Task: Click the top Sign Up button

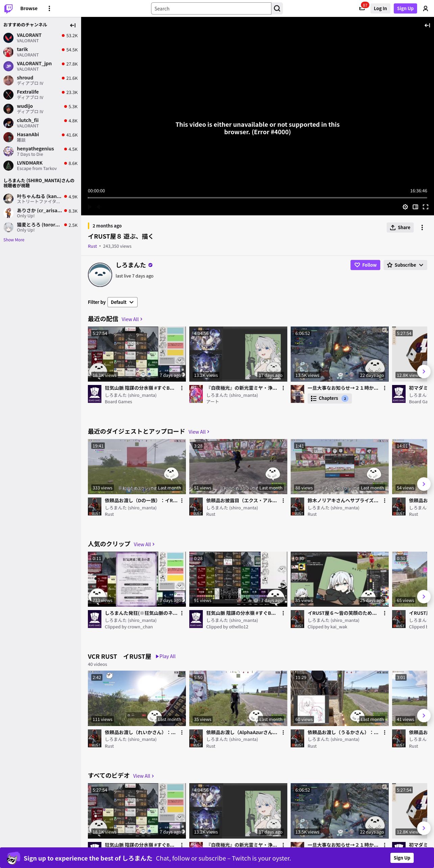Action: pyautogui.click(x=405, y=8)
